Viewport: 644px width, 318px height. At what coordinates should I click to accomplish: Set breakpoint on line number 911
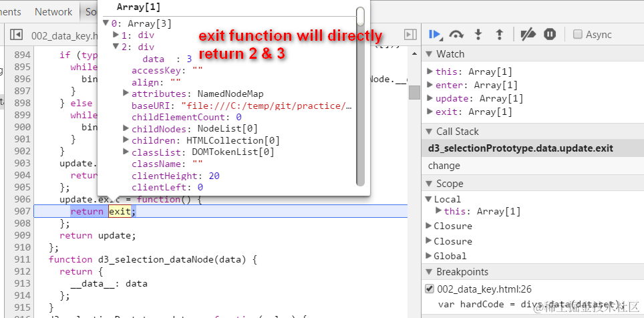(x=22, y=259)
